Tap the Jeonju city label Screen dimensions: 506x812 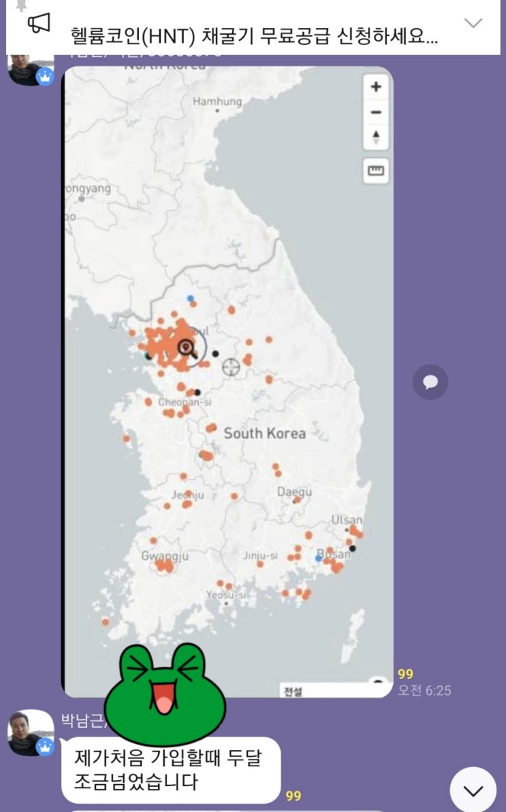coord(187,495)
